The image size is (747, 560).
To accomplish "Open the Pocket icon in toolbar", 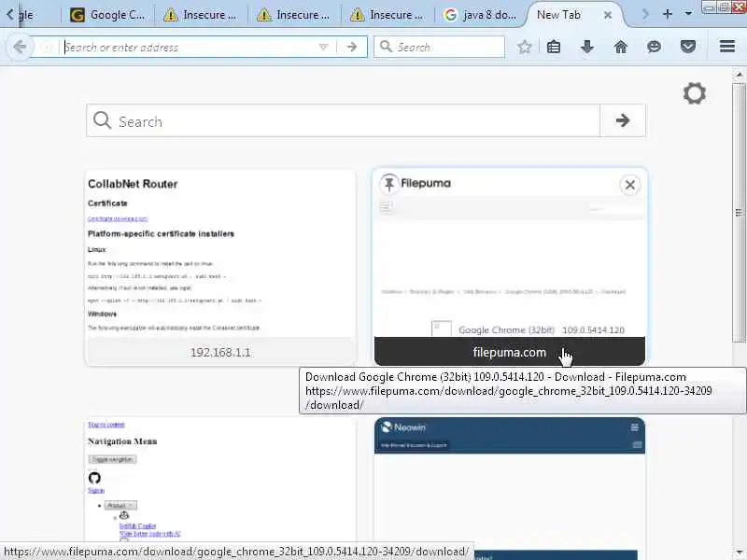I will pos(688,47).
